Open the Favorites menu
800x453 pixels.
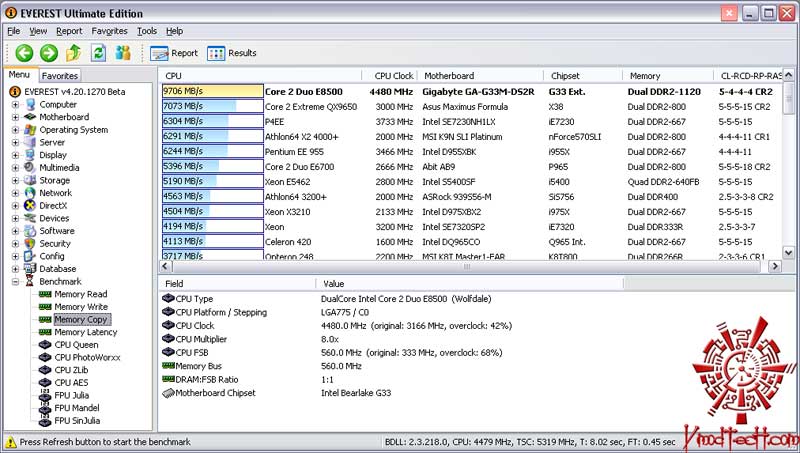(110, 31)
